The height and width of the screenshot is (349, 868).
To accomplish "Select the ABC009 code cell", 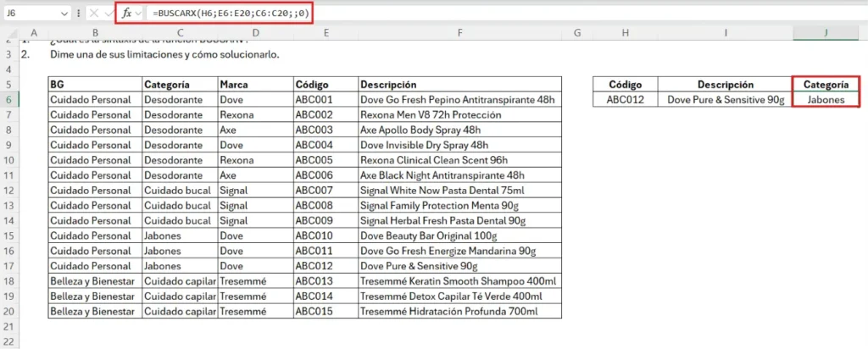I will tap(326, 221).
